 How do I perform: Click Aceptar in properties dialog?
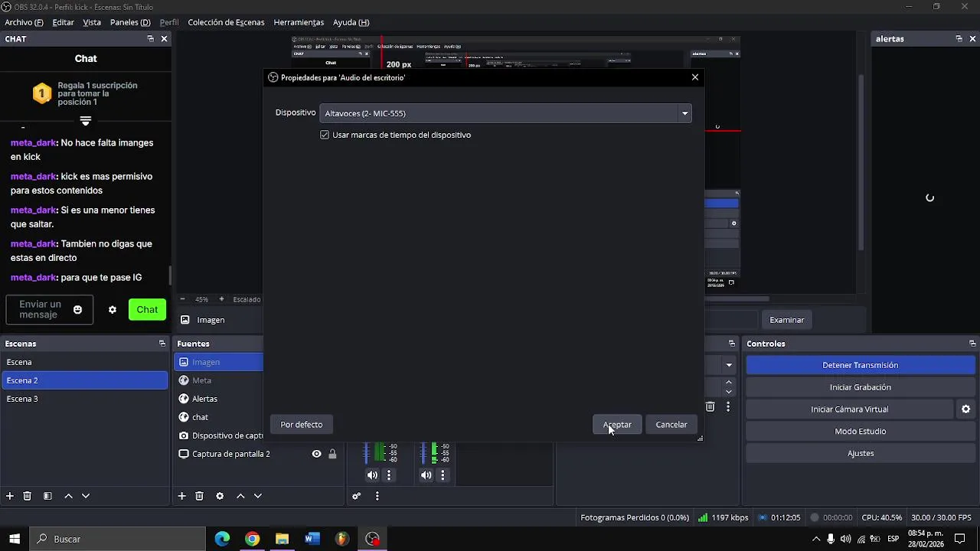(x=617, y=425)
